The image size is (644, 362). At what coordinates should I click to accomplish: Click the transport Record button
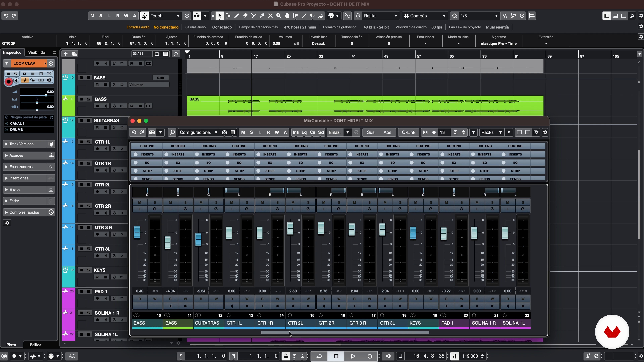click(x=369, y=356)
